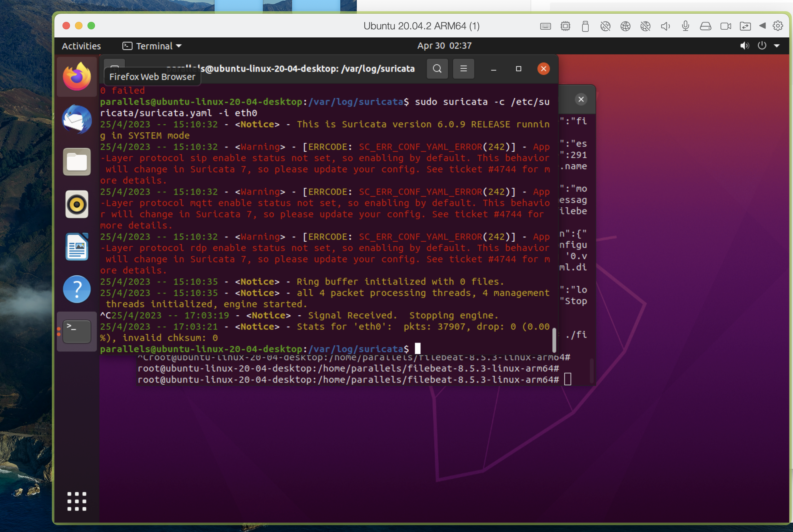Click the Parallels network globe icon
This screenshot has width=793, height=532.
[x=625, y=26]
